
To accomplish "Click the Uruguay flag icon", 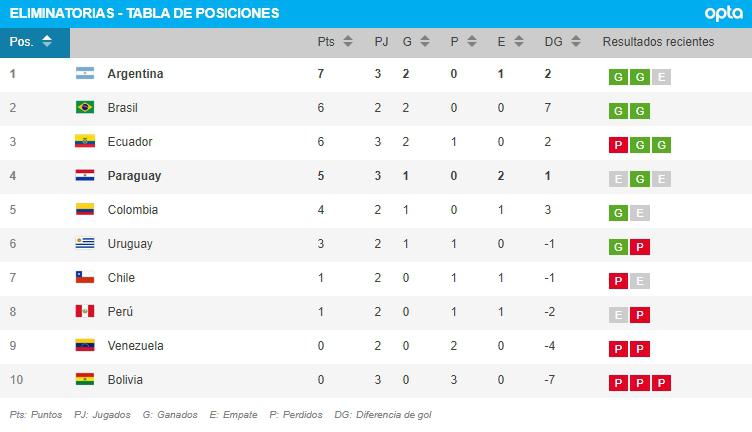I will (x=84, y=244).
